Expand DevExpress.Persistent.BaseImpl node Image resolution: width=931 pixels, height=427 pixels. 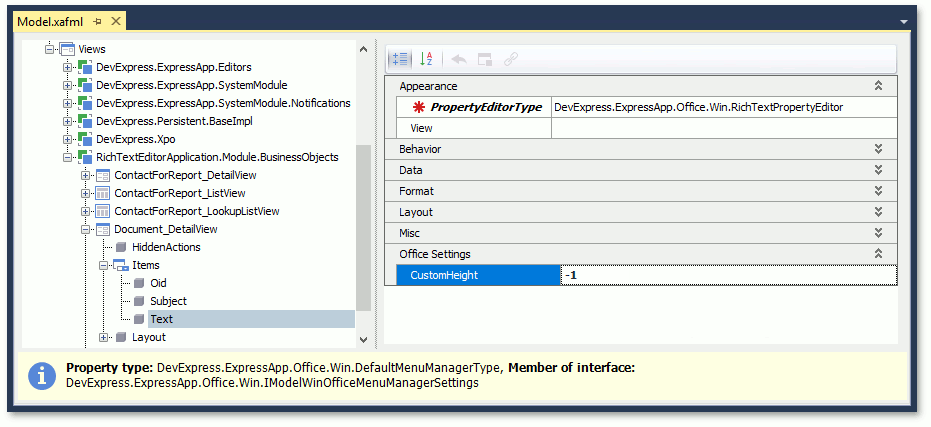tap(68, 121)
